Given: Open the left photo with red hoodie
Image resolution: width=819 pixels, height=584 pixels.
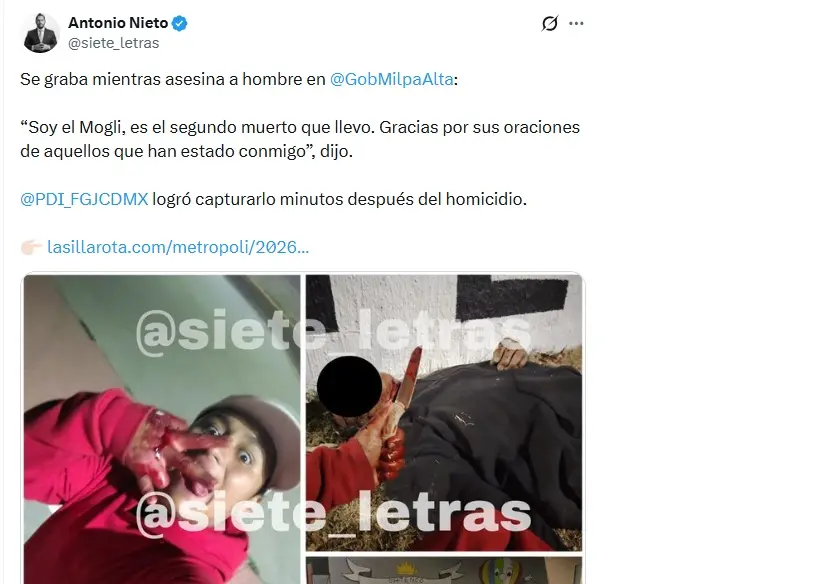Looking at the screenshot, I should coord(162,429).
